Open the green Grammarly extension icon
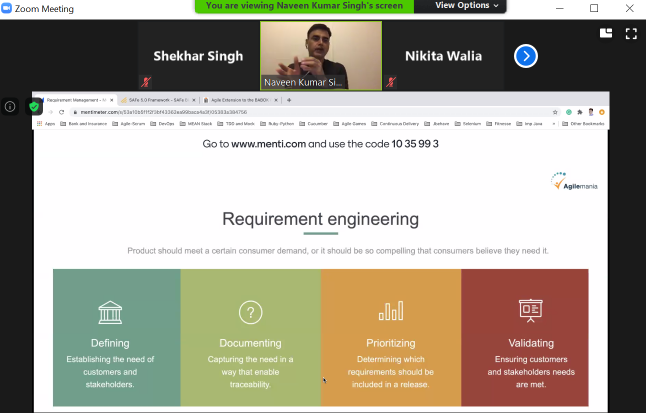Viewport: 646px width, 413px height. pos(569,112)
